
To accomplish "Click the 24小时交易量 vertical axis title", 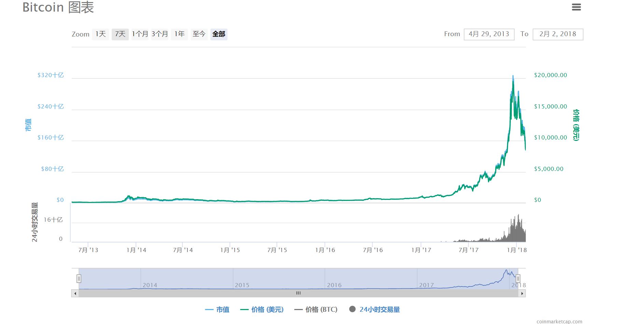I will [x=34, y=222].
